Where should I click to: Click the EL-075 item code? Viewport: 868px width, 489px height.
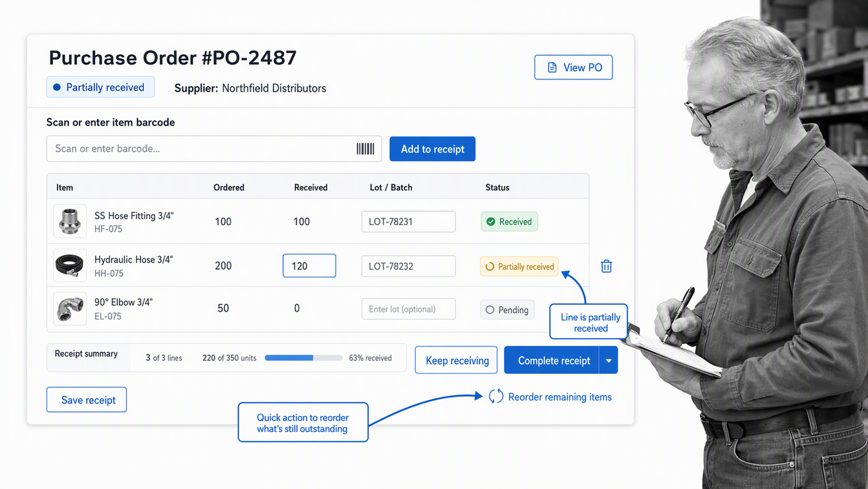[107, 316]
